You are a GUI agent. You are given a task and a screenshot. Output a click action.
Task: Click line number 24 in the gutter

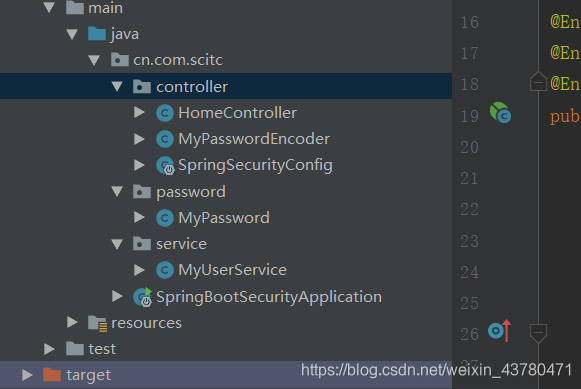469,272
